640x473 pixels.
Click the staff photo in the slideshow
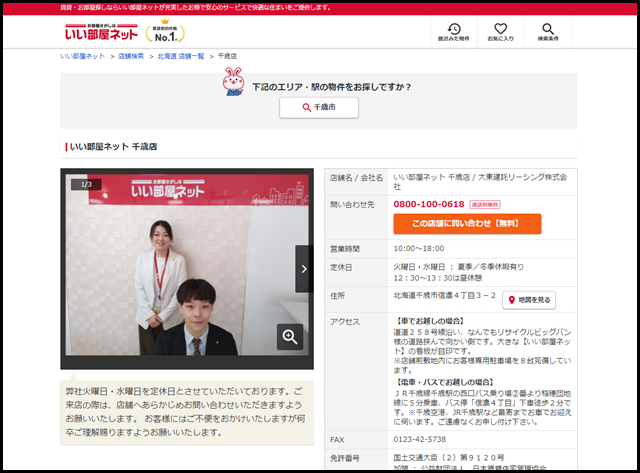point(187,264)
